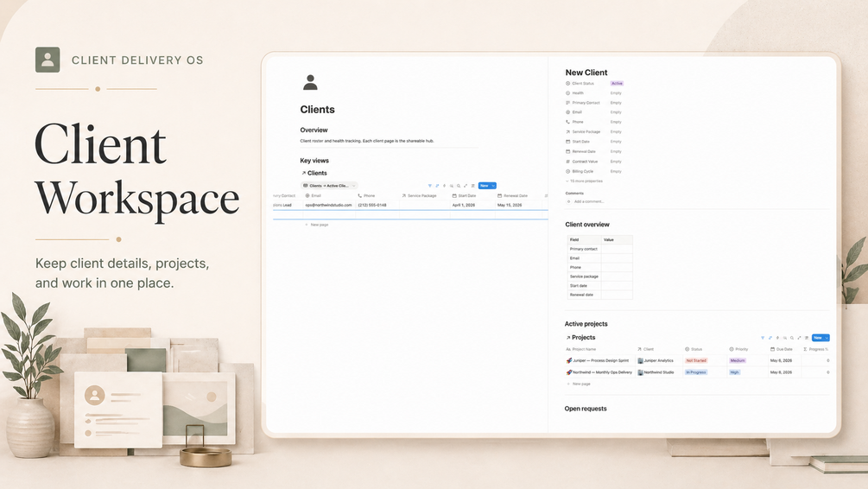Click the comment avatar icon
This screenshot has height=489, width=868.
coord(568,201)
